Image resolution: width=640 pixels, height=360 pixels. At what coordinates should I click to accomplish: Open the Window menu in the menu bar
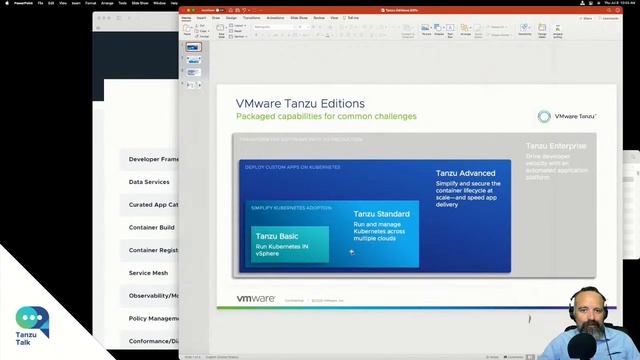point(160,3)
